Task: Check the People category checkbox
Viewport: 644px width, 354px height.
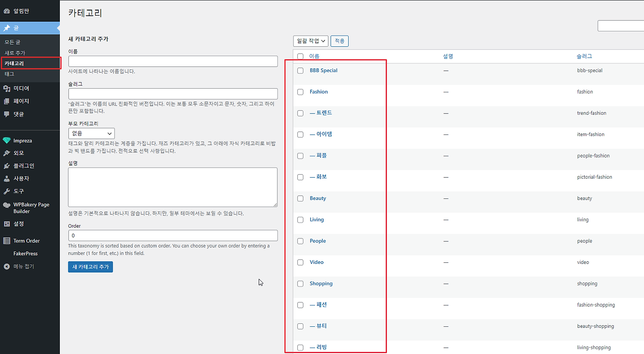Action: [300, 241]
